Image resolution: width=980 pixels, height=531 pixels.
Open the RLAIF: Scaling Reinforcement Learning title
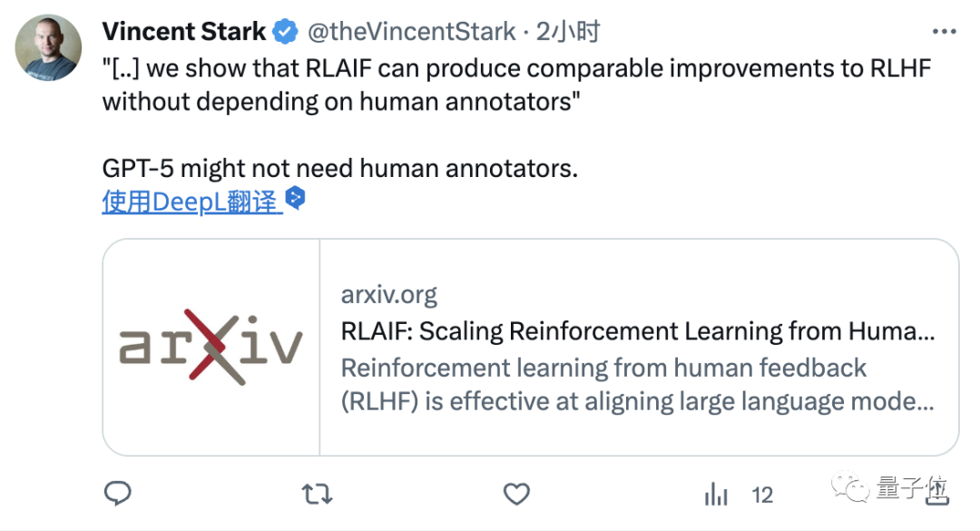coord(638,331)
